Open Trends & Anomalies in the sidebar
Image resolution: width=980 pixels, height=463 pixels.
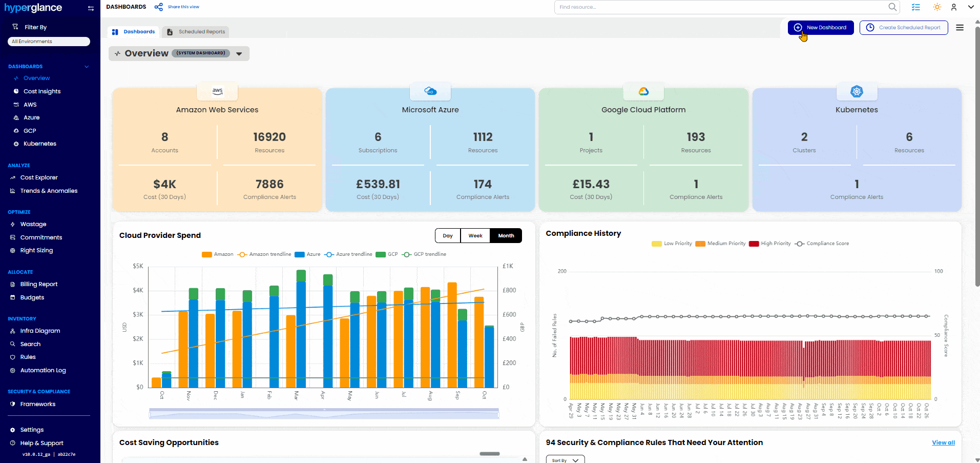tap(49, 191)
